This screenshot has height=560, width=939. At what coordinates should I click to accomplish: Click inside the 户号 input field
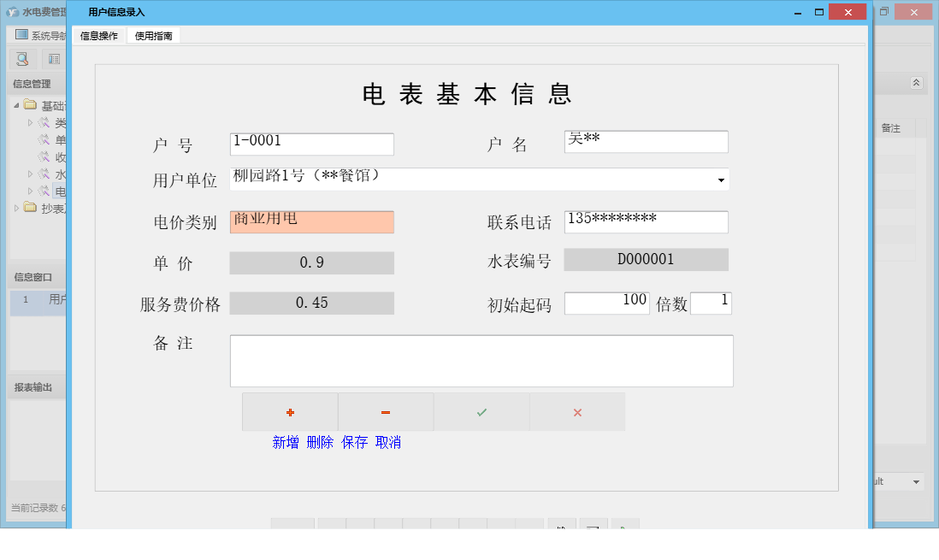click(311, 144)
